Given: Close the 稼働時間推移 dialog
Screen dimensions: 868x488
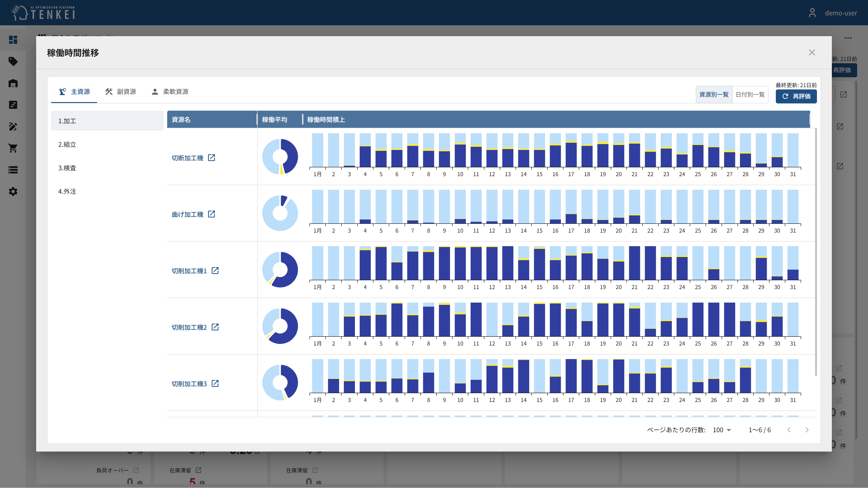Looking at the screenshot, I should click(812, 53).
